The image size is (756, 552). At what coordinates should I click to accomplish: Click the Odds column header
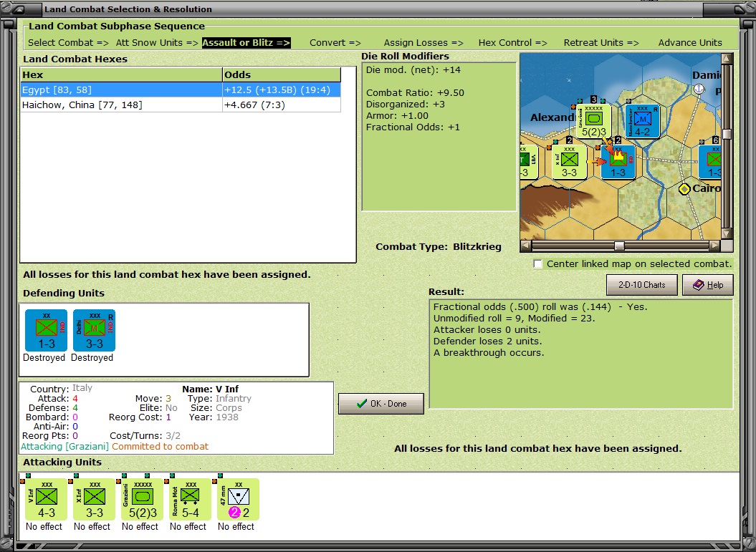click(282, 74)
